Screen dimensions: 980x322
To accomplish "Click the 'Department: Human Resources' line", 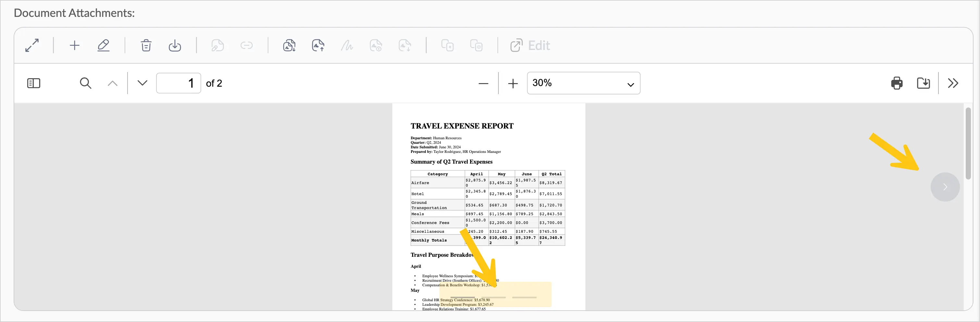I will point(436,138).
